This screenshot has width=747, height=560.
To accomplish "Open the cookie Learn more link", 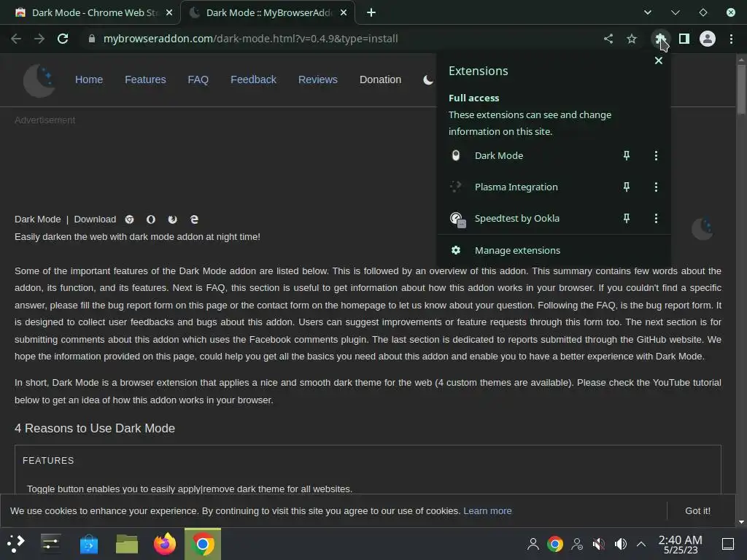I will [x=487, y=511].
